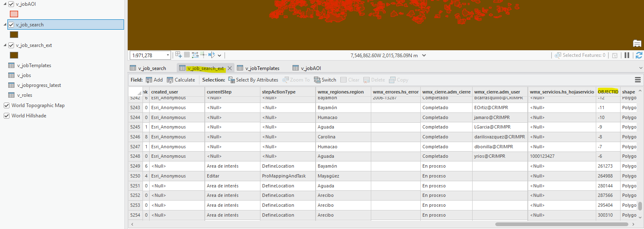The width and height of the screenshot is (644, 229).
Task: Select the v_roles standalone table
Action: 24,95
